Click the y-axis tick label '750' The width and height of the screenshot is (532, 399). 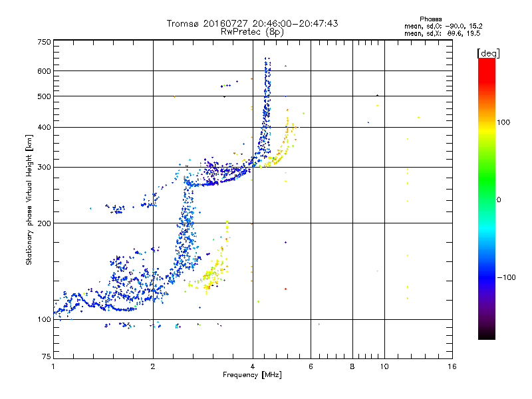pos(44,42)
